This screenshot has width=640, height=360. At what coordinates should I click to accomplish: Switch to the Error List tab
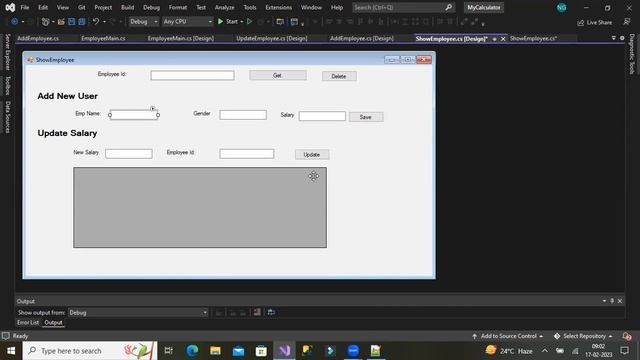[x=28, y=322]
